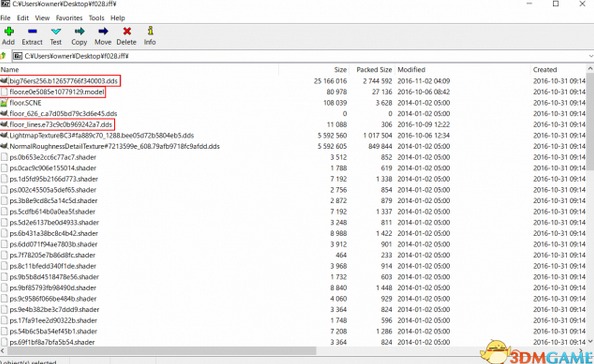Image resolution: width=594 pixels, height=364 pixels.
Task: Open the View menu
Action: point(42,18)
